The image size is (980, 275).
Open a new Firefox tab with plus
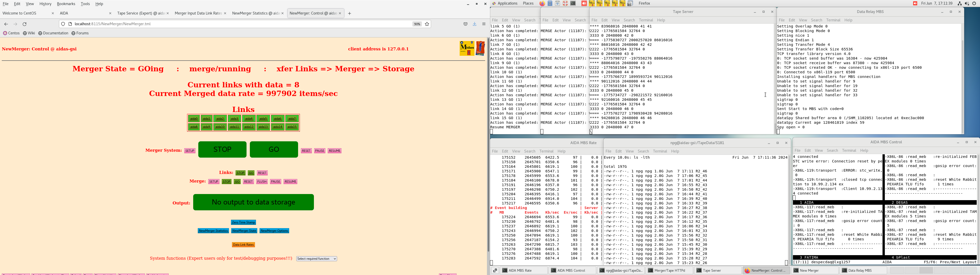(350, 14)
